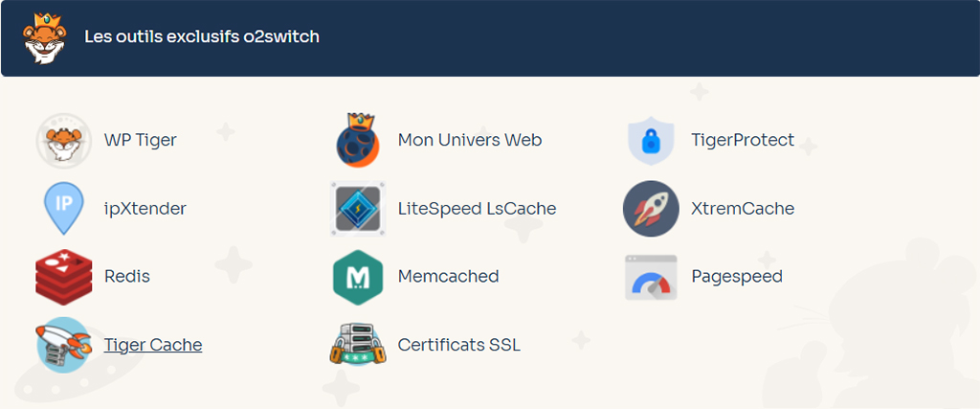Click the Memcached green hexagon icon
The width and height of the screenshot is (980, 409).
(358, 277)
